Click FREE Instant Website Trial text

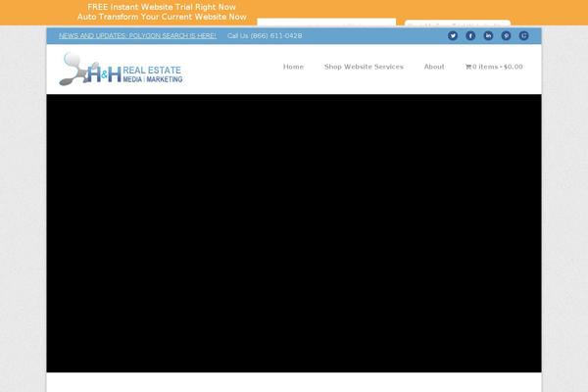(x=162, y=7)
